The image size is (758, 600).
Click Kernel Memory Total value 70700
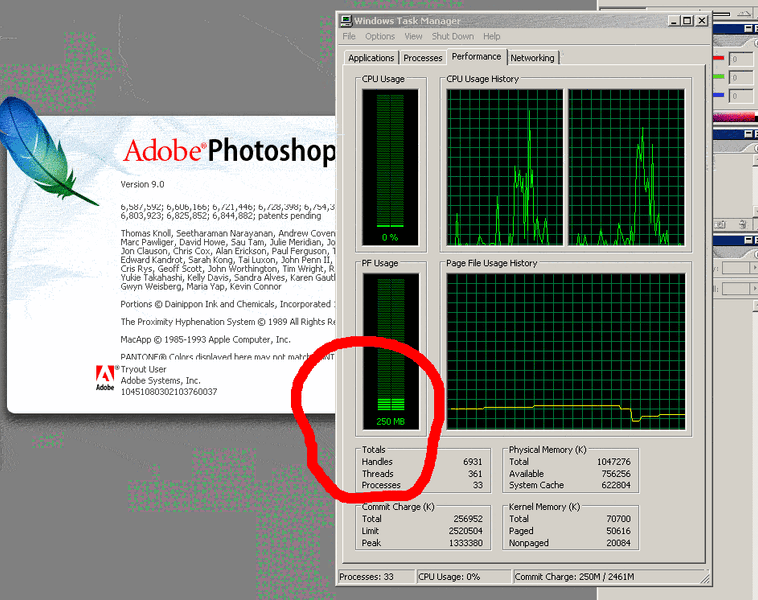coord(618,519)
